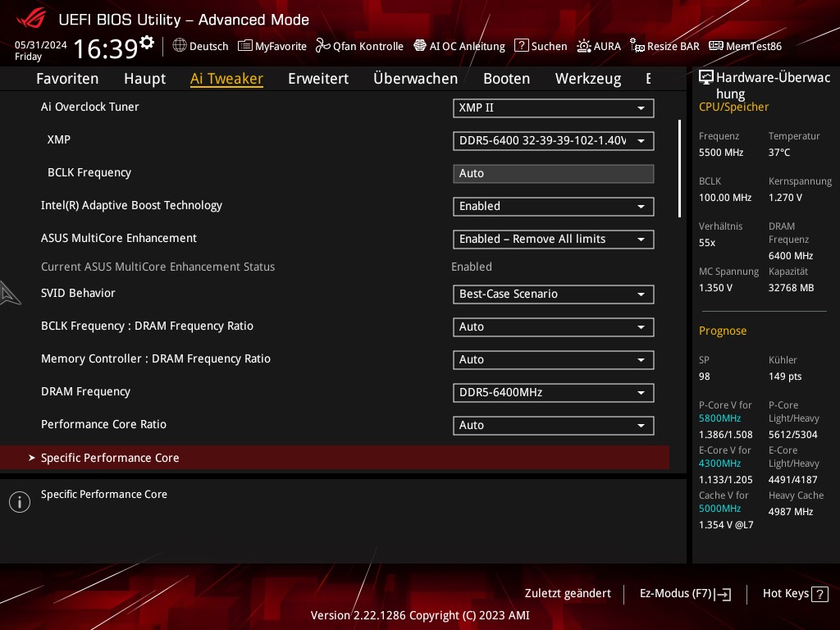Open Memory Controller : DRAM Frequency Ratio dropdown
The image size is (840, 630).
coord(554,359)
